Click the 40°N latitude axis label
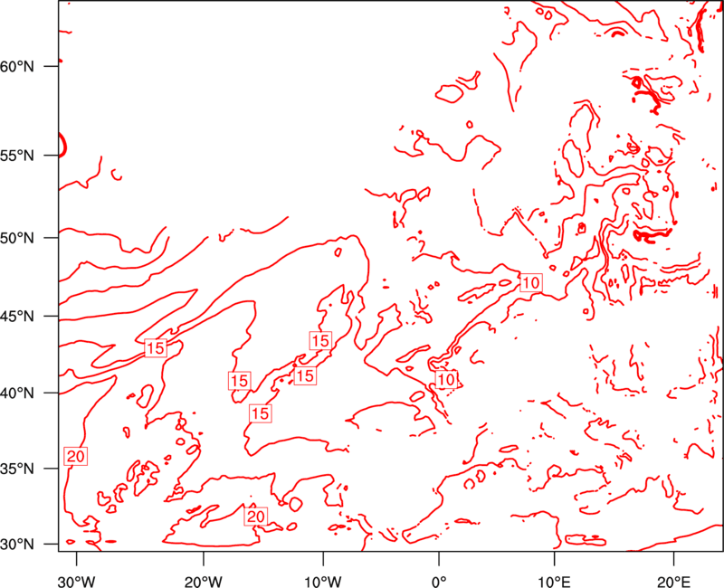 pos(17,394)
